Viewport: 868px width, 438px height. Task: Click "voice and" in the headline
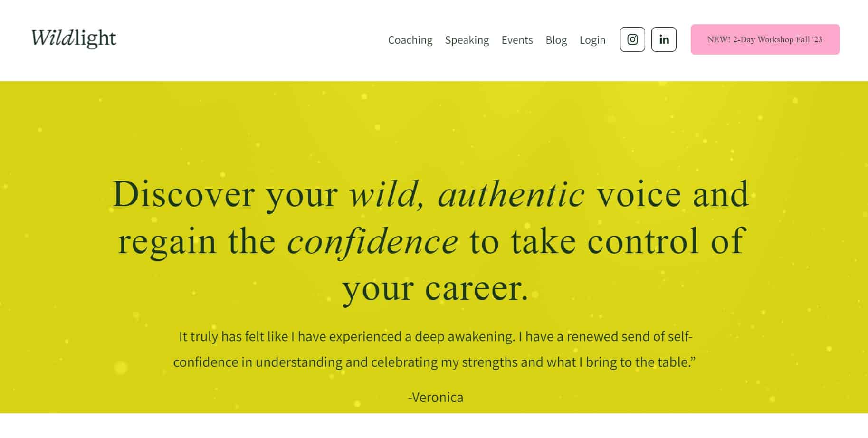[x=672, y=194]
